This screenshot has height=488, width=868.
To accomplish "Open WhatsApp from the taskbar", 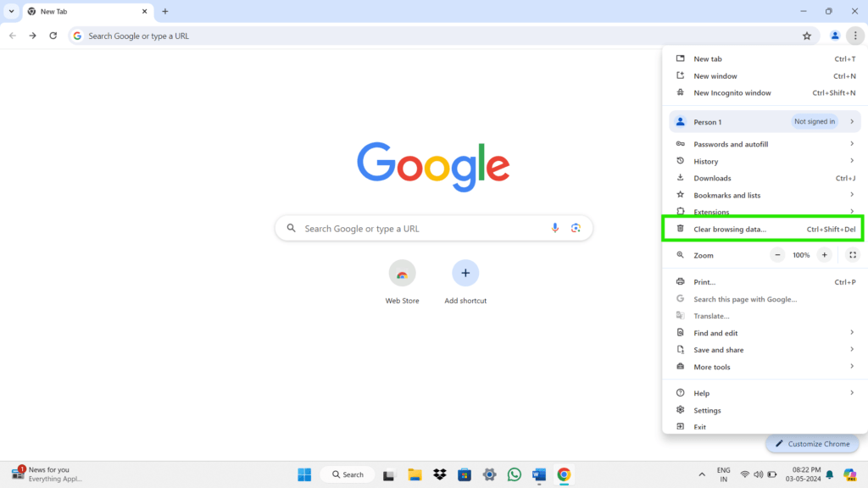I will (x=515, y=474).
